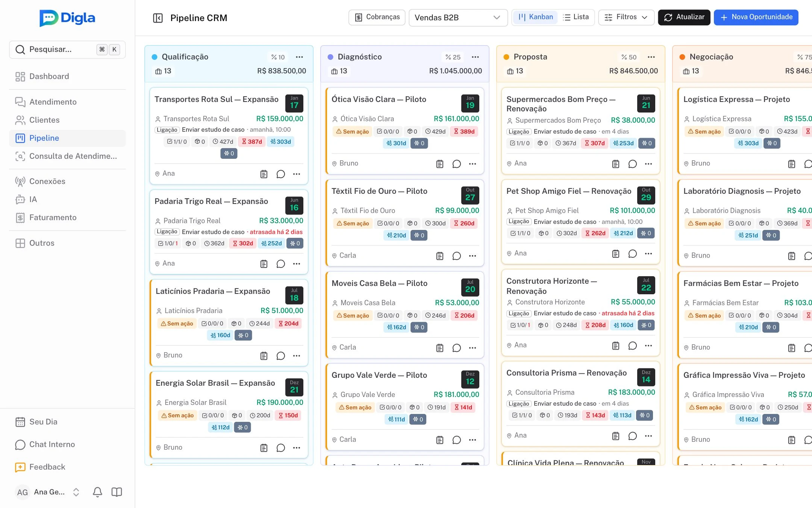Open Clientes page
Viewport: 812px width, 508px height.
click(67, 120)
